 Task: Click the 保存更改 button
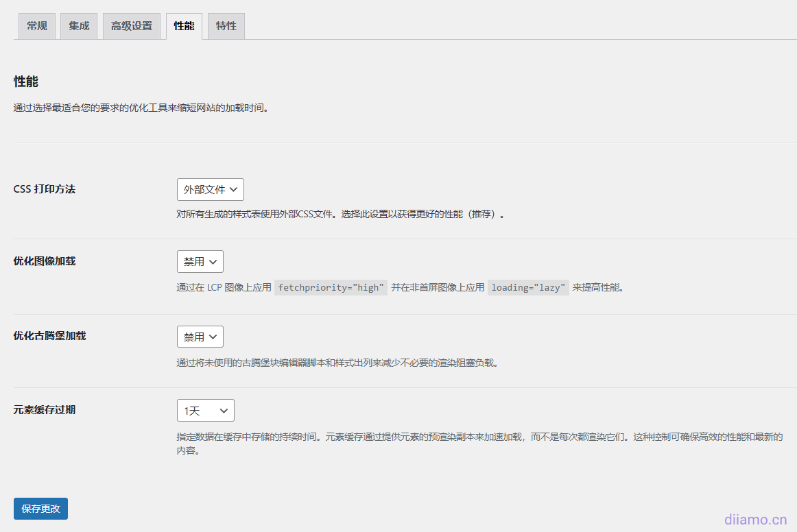(x=40, y=509)
